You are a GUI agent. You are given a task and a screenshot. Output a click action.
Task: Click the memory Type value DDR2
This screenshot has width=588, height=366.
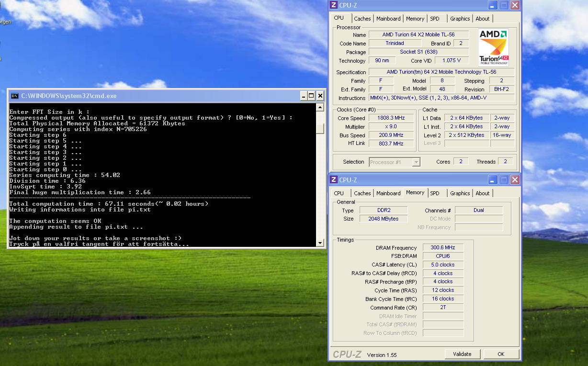[383, 210]
